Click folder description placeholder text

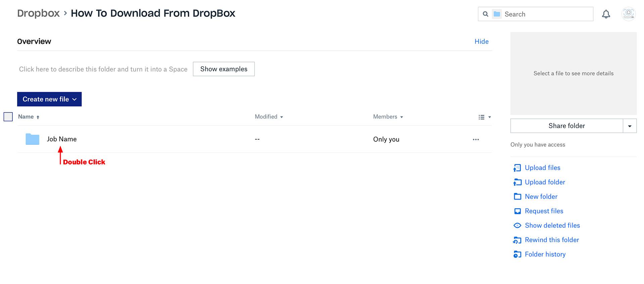(x=103, y=69)
